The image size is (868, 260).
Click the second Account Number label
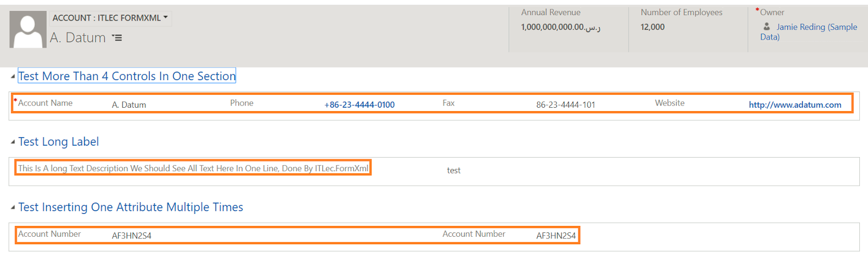tap(474, 234)
